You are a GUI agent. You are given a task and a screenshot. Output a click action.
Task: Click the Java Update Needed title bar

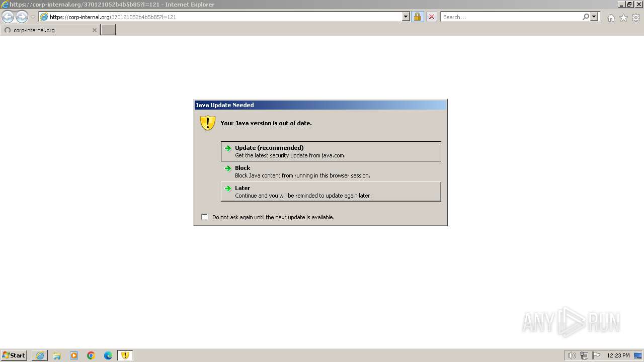[x=320, y=105]
